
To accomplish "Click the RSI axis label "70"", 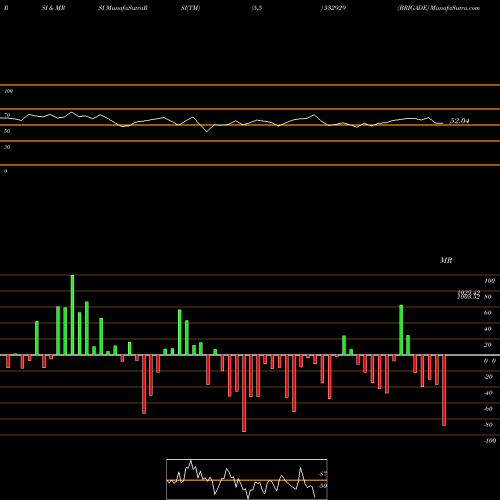I will tap(7, 115).
